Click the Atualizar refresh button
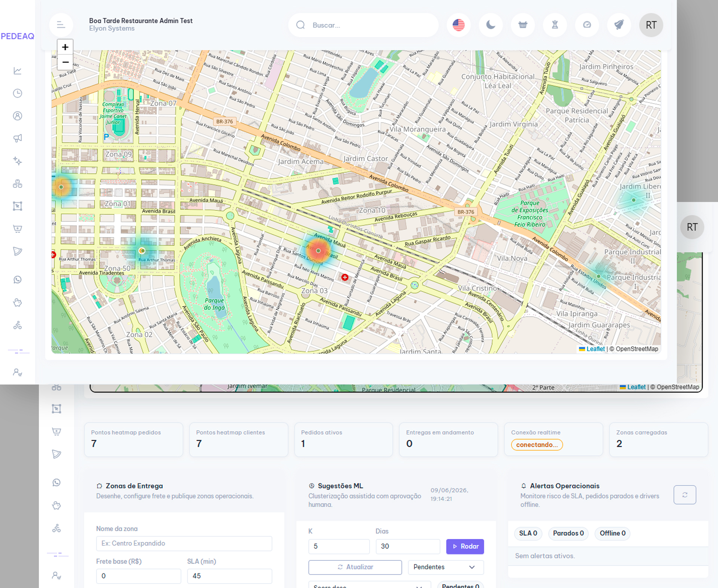This screenshot has height=588, width=718. tap(355, 567)
